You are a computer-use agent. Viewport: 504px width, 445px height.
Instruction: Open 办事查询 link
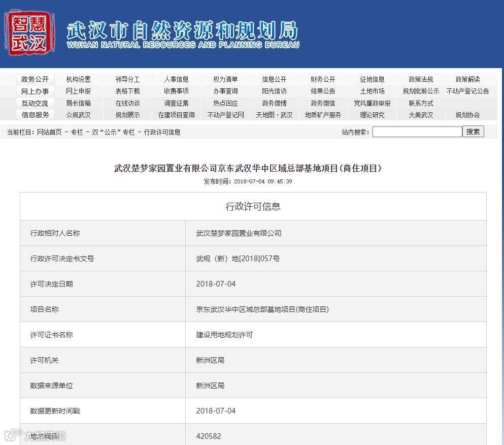pyautogui.click(x=226, y=91)
